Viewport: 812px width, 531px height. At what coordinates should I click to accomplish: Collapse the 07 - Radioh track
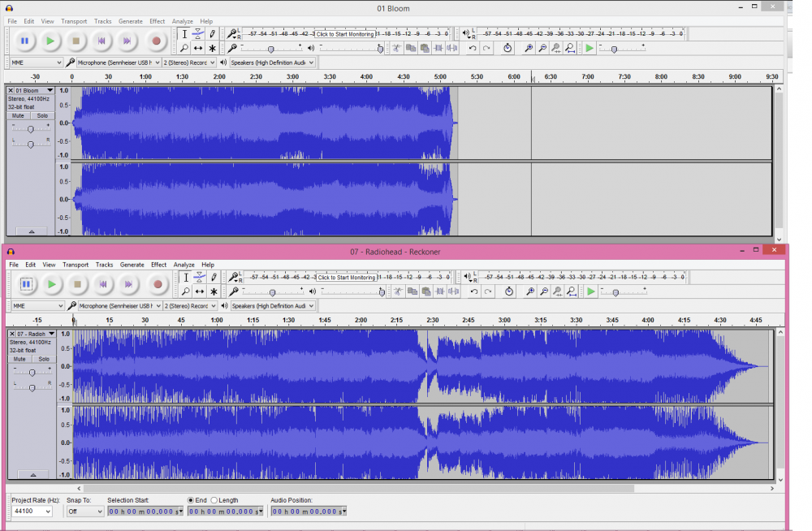pyautogui.click(x=32, y=475)
